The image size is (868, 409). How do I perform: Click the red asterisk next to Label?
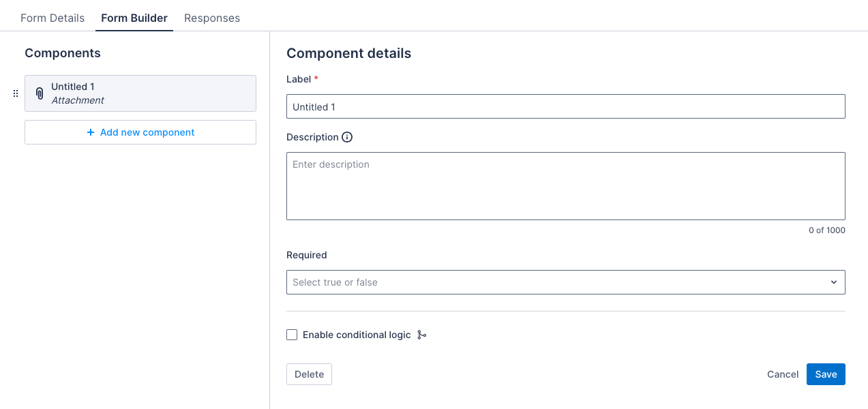[x=315, y=78]
